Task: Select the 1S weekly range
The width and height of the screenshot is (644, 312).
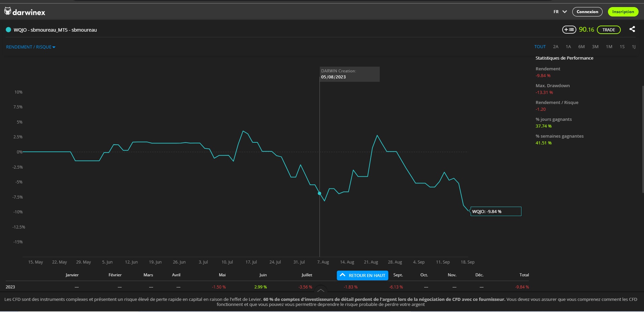Action: pos(622,47)
